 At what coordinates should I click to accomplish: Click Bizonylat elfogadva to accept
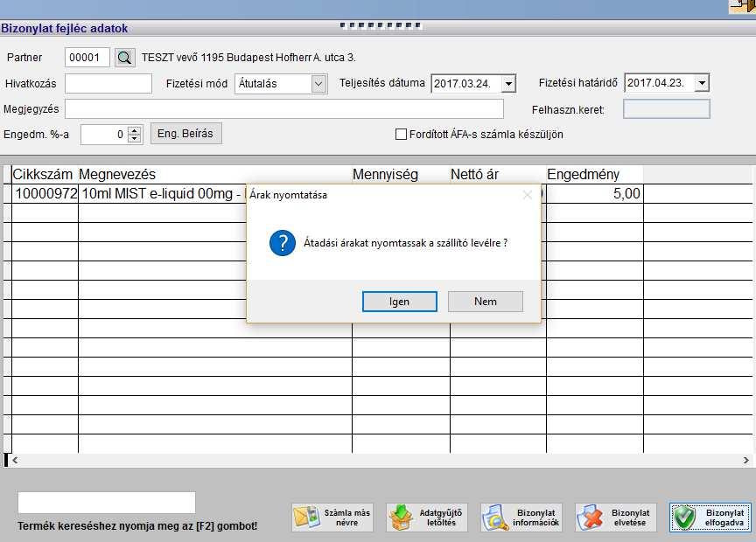pyautogui.click(x=710, y=518)
